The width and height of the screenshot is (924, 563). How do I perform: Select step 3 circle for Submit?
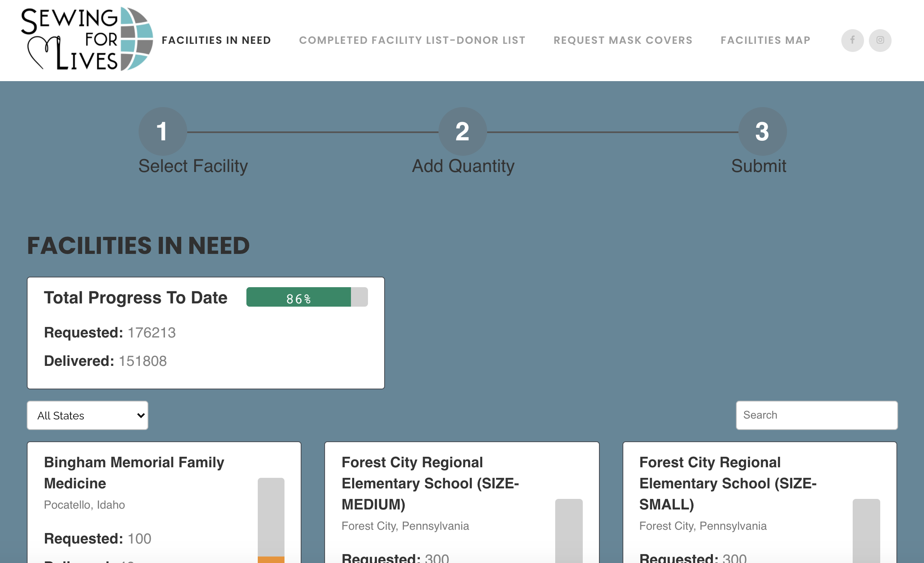click(x=762, y=131)
